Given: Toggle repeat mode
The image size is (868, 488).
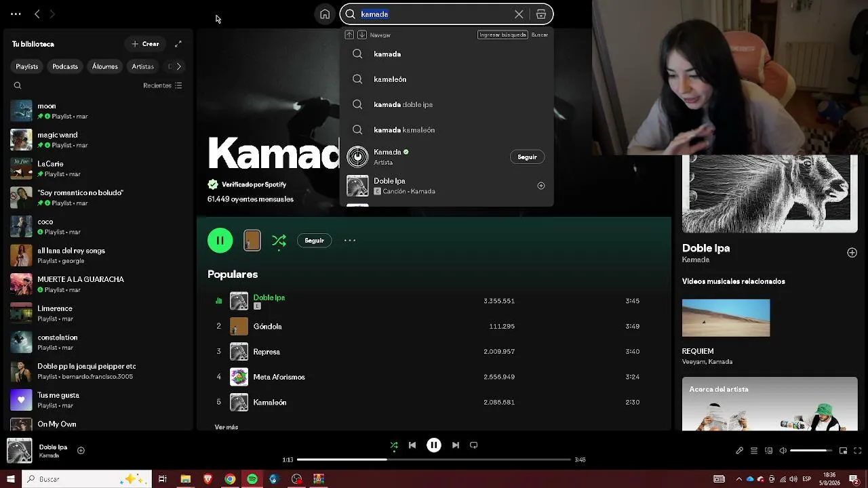Looking at the screenshot, I should (474, 445).
